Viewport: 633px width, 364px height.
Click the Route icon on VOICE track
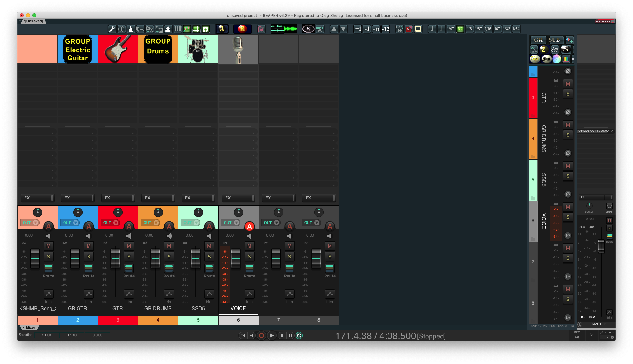[249, 268]
